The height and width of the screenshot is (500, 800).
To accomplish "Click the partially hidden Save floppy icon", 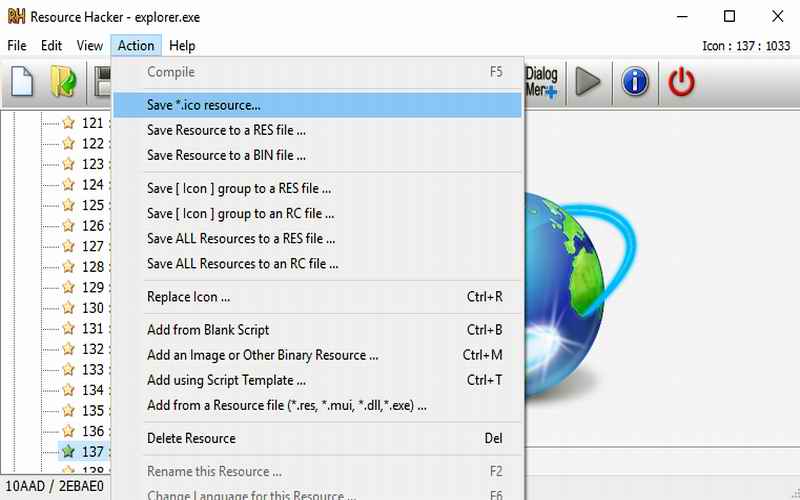I will (x=104, y=82).
